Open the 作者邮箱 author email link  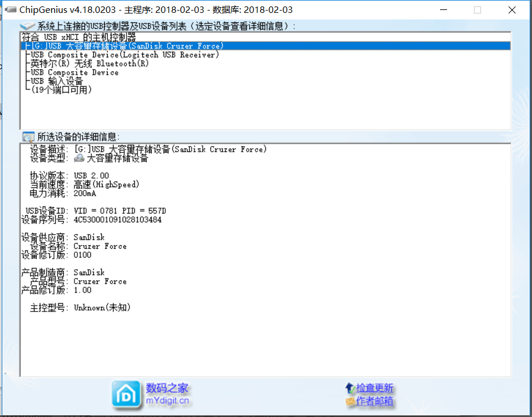click(373, 399)
